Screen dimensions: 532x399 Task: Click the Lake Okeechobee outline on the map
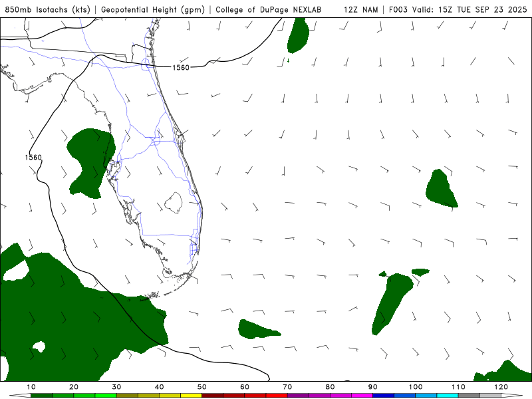(x=174, y=203)
